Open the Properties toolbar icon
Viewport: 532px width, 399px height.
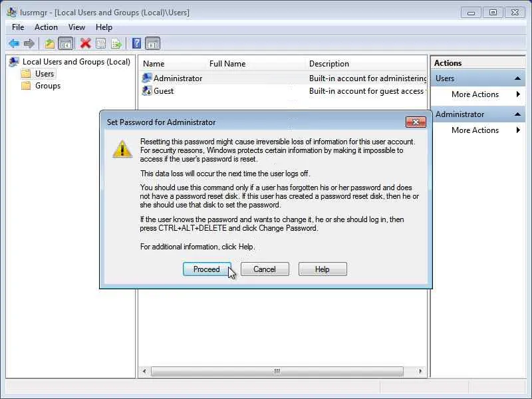(101, 43)
